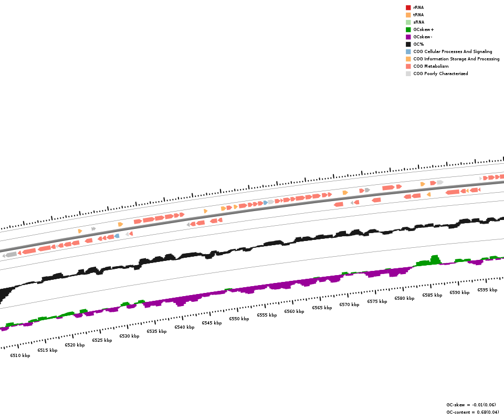Select the dark green GCskew+ legend swatch
Viewport: 504px width, 420px height.
tap(408, 30)
